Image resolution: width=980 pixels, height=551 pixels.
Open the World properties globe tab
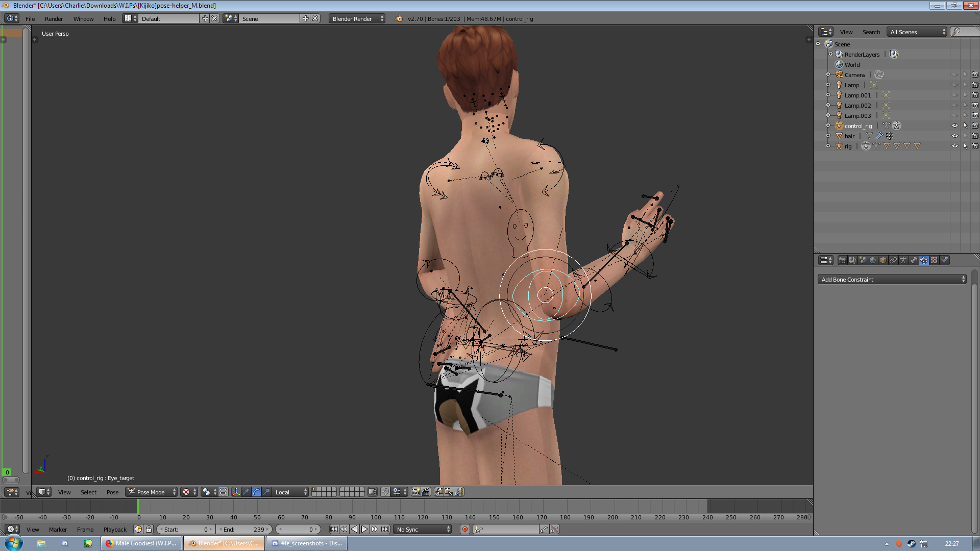click(873, 260)
